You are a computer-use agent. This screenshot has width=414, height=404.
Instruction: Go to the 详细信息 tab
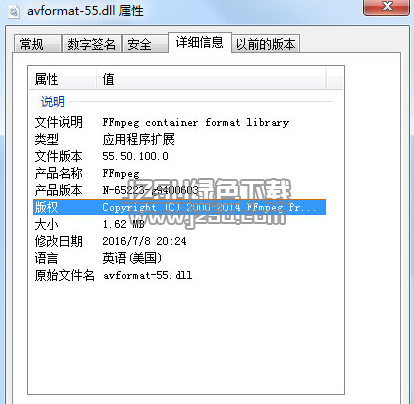200,43
